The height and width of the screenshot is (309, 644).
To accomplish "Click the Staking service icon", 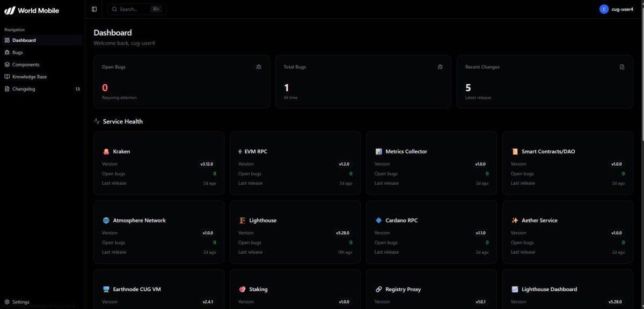I will point(243,289).
